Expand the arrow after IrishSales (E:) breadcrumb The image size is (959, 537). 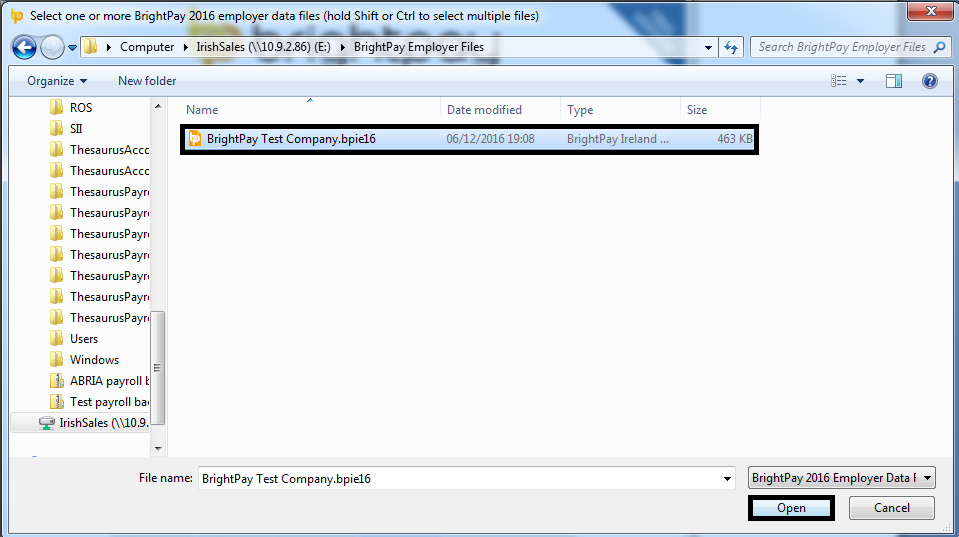pyautogui.click(x=342, y=47)
